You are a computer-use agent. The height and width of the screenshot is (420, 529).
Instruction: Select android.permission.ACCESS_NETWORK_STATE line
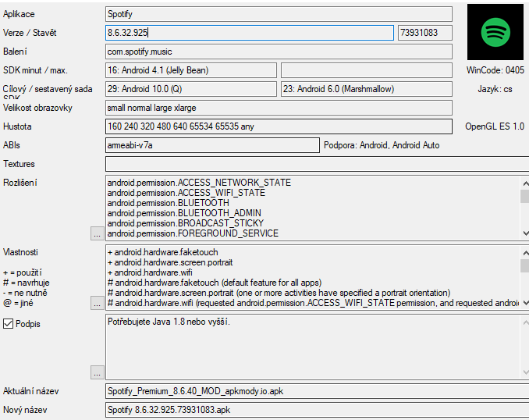199,183
